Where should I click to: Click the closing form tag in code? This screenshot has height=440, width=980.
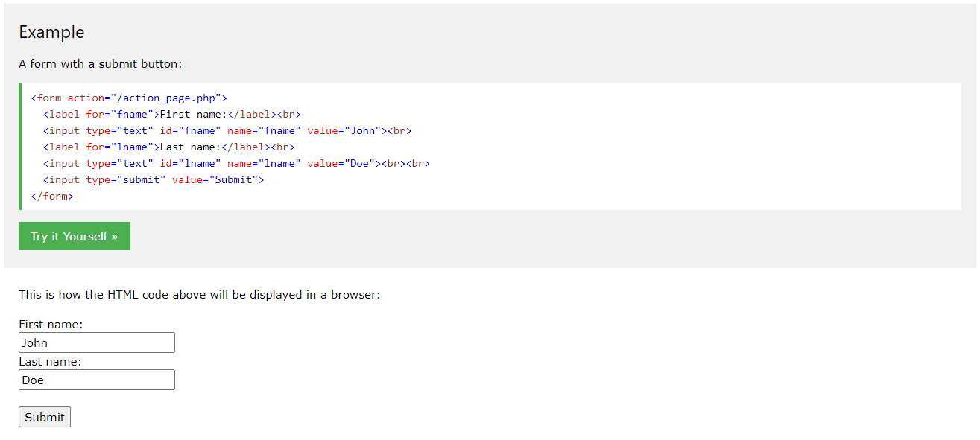pos(51,195)
